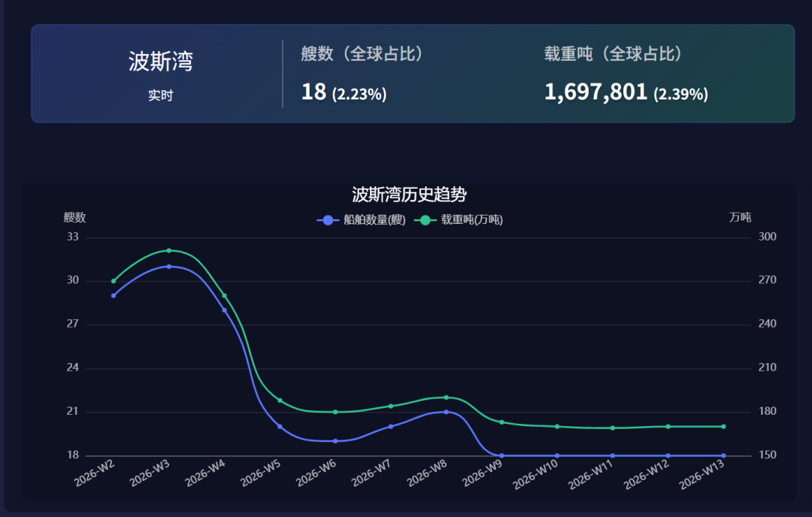The width and height of the screenshot is (812, 517).
Task: Click the 实时 label under 波斯湾
Action: pos(160,95)
